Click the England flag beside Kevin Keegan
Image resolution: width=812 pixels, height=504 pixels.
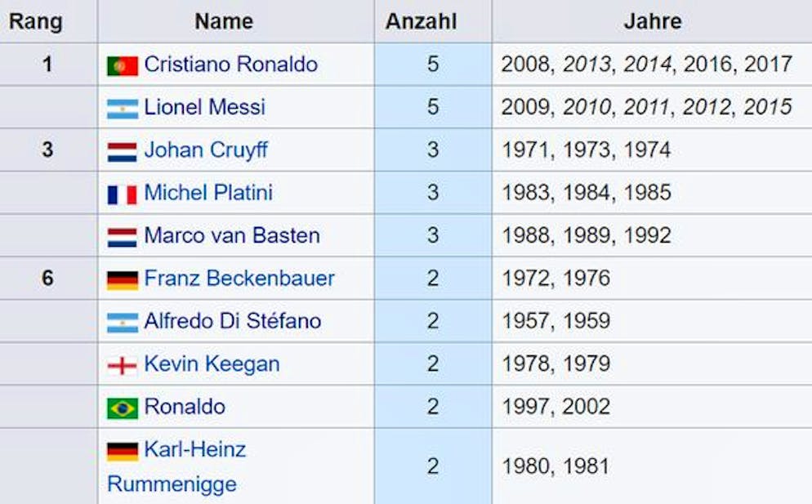tap(122, 365)
